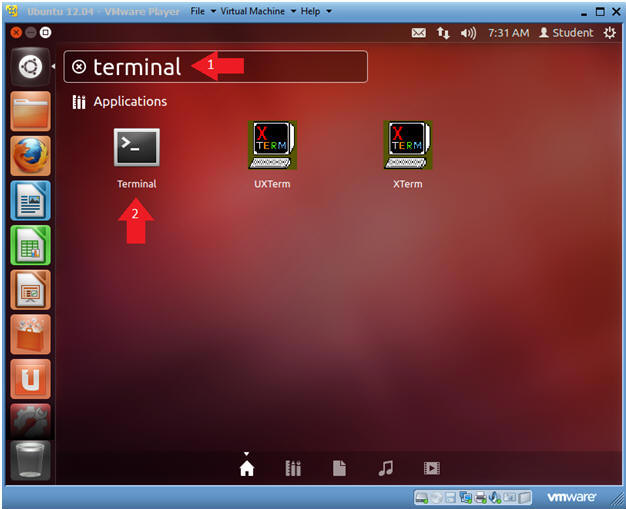Open the sound volume indicator
This screenshot has width=626, height=509.
[468, 33]
